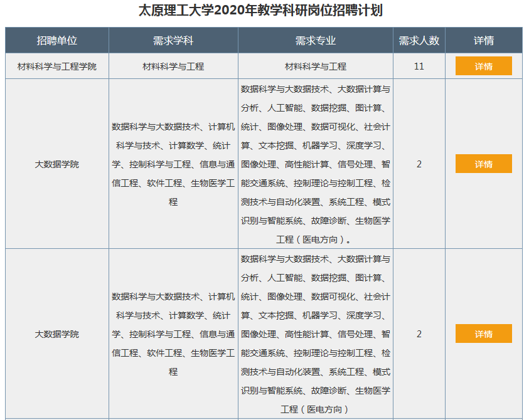Click the 需求学科 column header
Screen dimensions: 529x420
[x=173, y=41]
